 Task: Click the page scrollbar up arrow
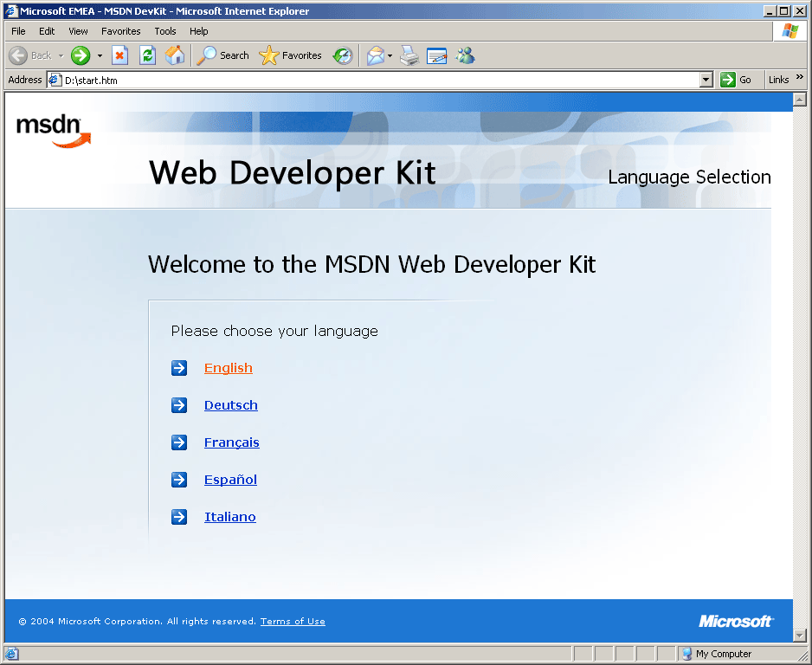pyautogui.click(x=800, y=100)
